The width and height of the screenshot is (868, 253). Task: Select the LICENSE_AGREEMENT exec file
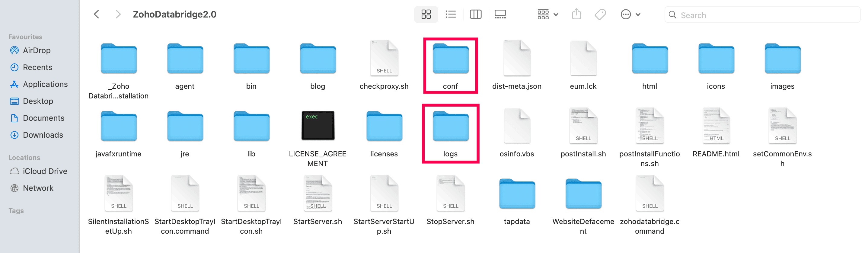pyautogui.click(x=318, y=125)
